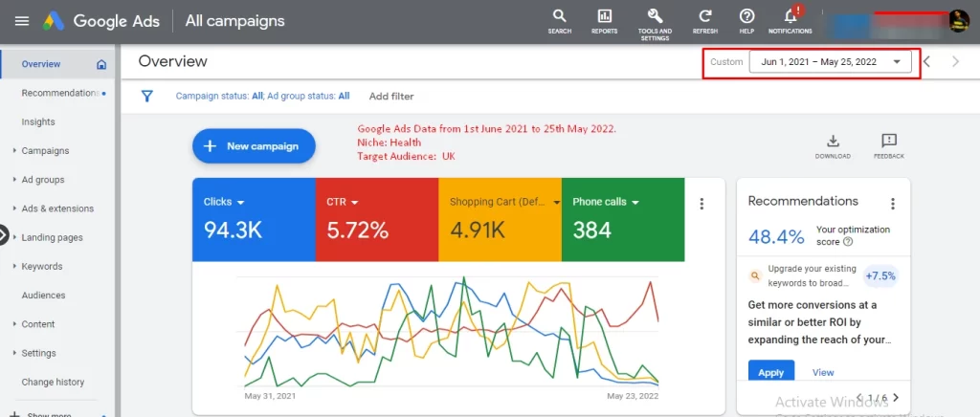This screenshot has width=980, height=417.
Task: Open the Notifications bell icon
Action: tap(790, 21)
